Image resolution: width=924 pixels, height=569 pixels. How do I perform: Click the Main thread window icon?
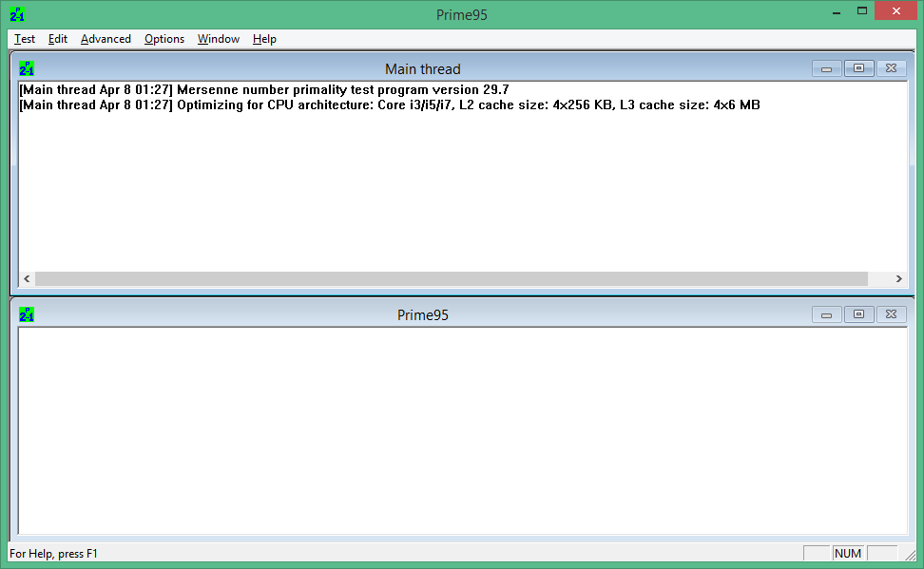pyautogui.click(x=27, y=68)
